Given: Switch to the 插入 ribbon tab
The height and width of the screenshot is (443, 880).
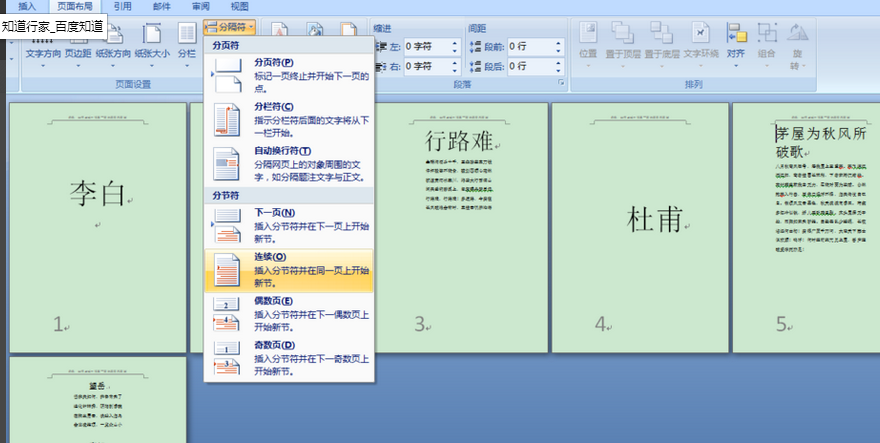Looking at the screenshot, I should 26,7.
